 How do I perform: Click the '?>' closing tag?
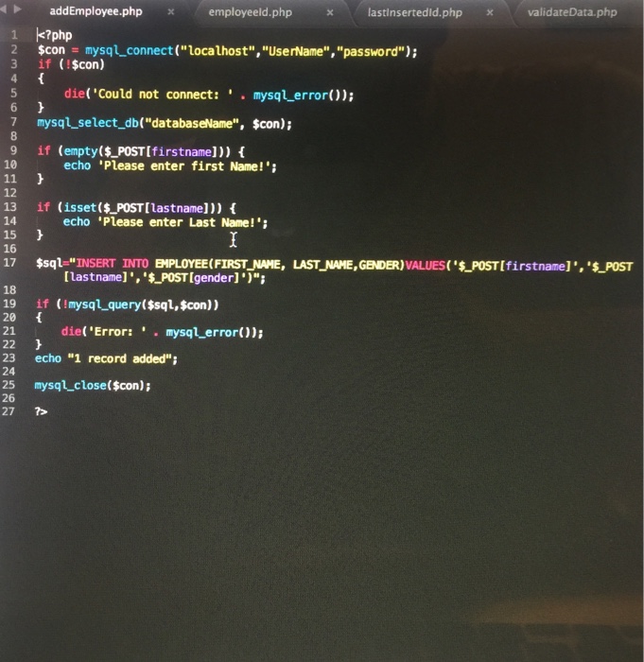(41, 411)
